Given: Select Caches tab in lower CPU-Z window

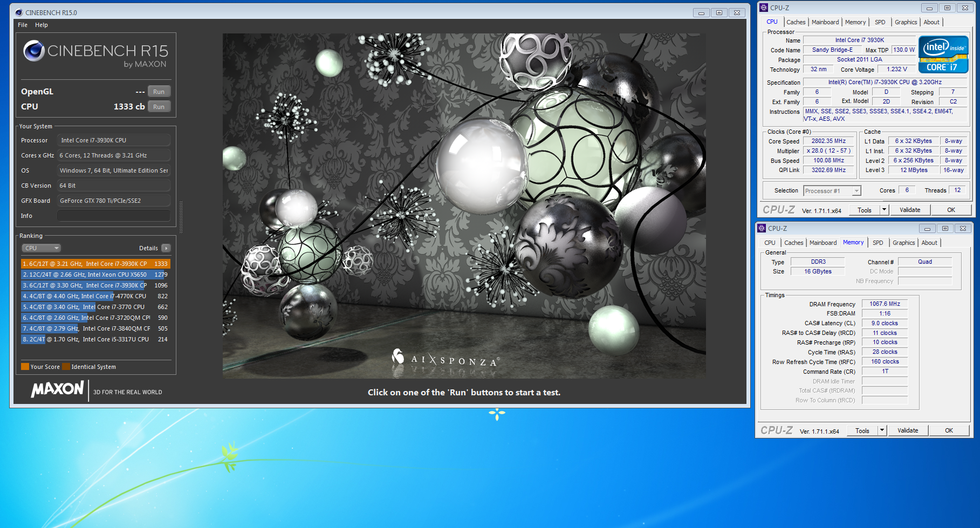Looking at the screenshot, I should coord(793,243).
